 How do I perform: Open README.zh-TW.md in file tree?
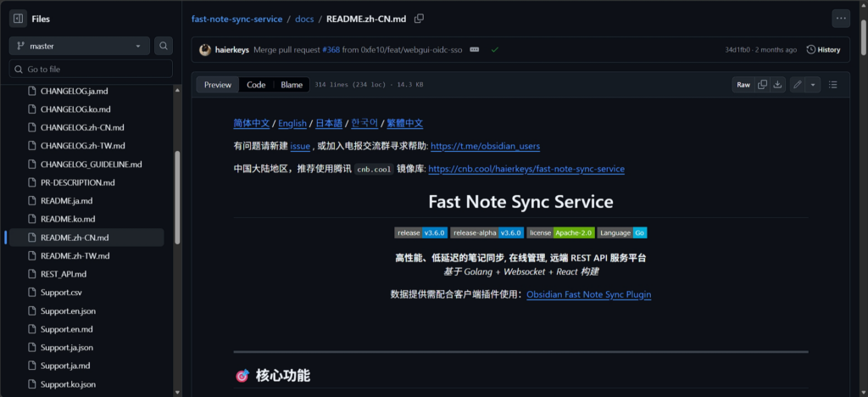[75, 255]
